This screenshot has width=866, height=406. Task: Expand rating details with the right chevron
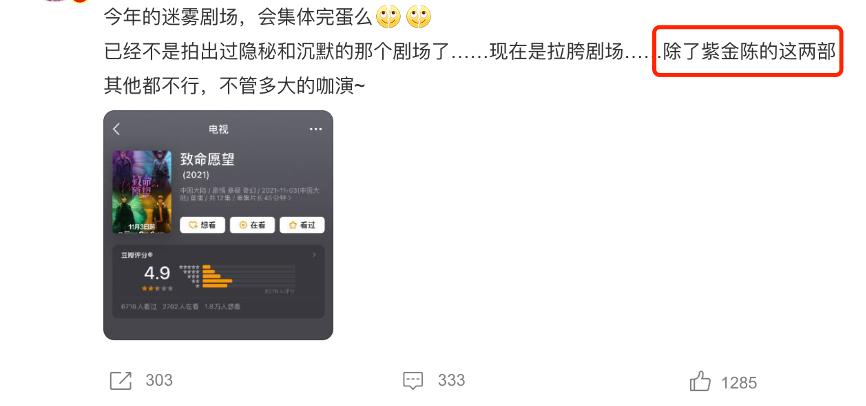pyautogui.click(x=315, y=255)
